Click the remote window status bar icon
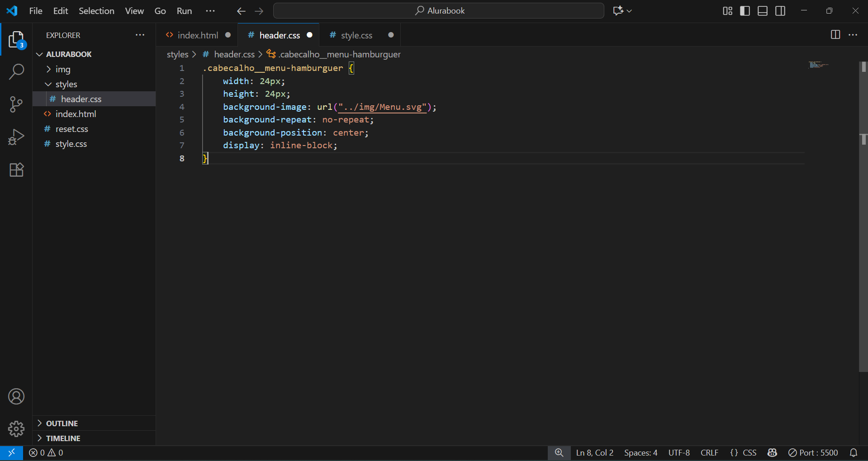This screenshot has height=461, width=868. click(11, 452)
